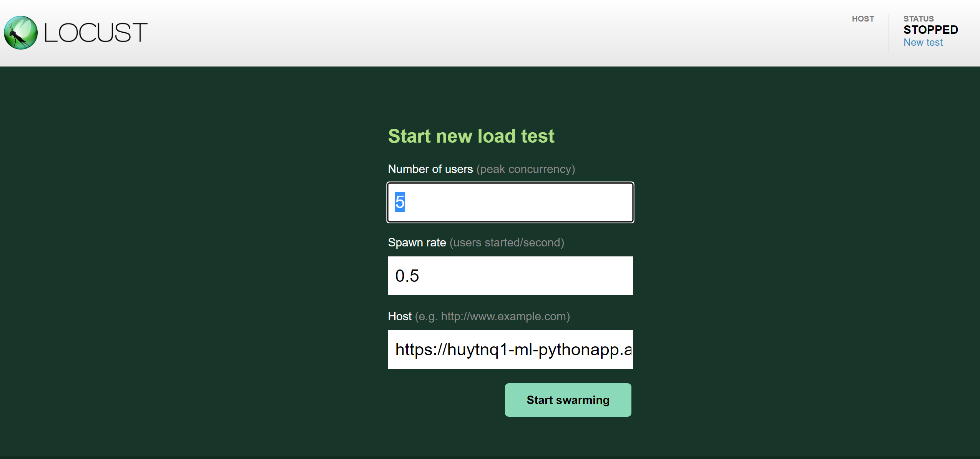Click the highlighted 5 in users field
The width and height of the screenshot is (980, 459).
coord(400,202)
